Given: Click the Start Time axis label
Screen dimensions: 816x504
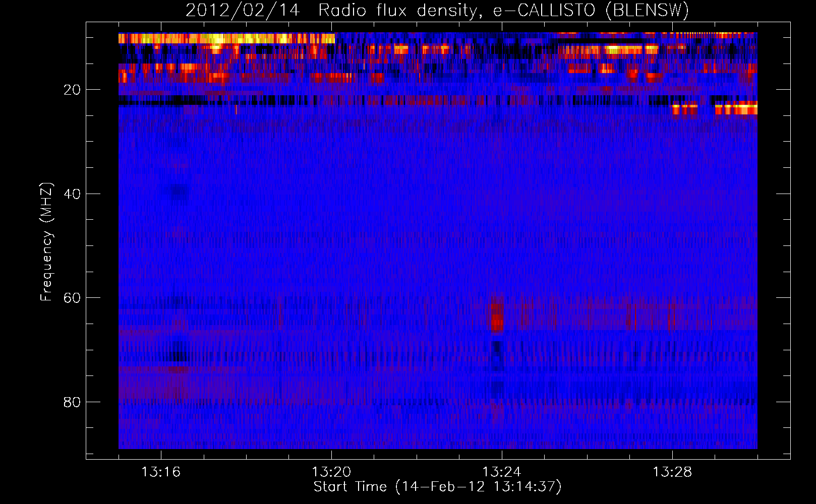Looking at the screenshot, I should [x=437, y=487].
